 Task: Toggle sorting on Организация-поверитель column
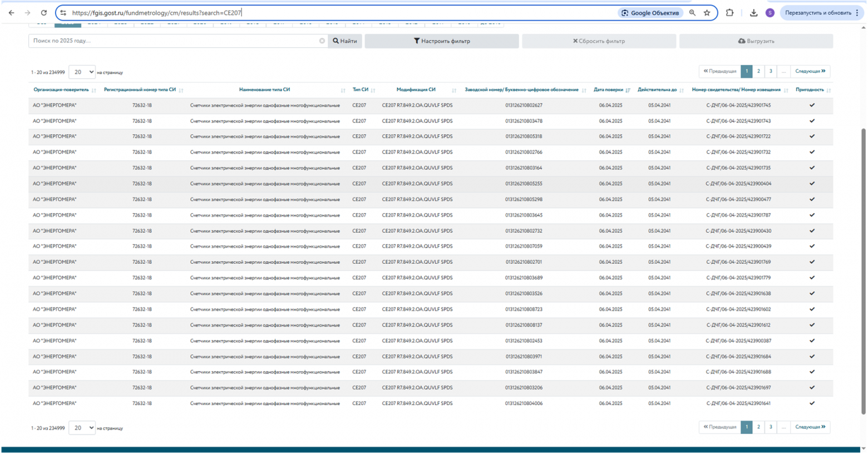pos(93,90)
